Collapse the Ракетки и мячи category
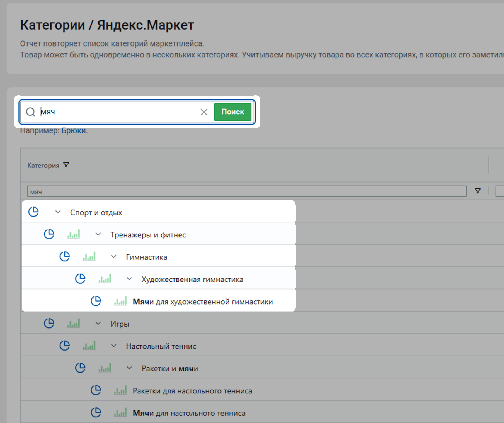This screenshot has width=504, height=423. tap(129, 368)
